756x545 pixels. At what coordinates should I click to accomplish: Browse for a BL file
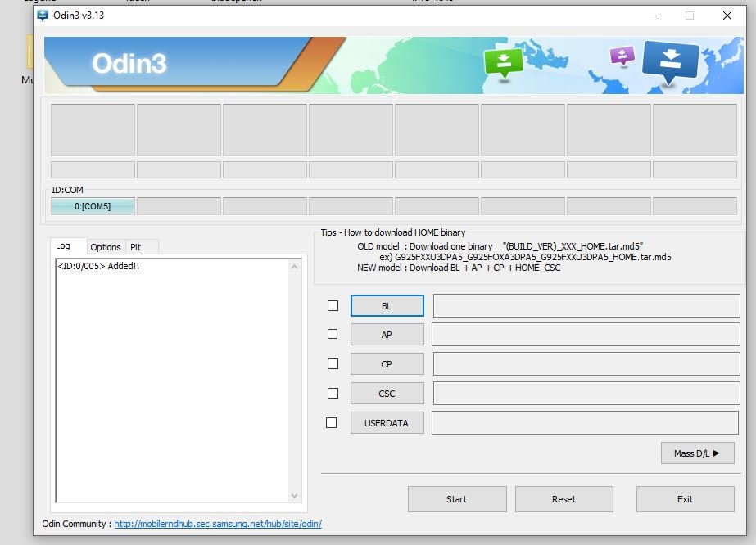point(387,306)
